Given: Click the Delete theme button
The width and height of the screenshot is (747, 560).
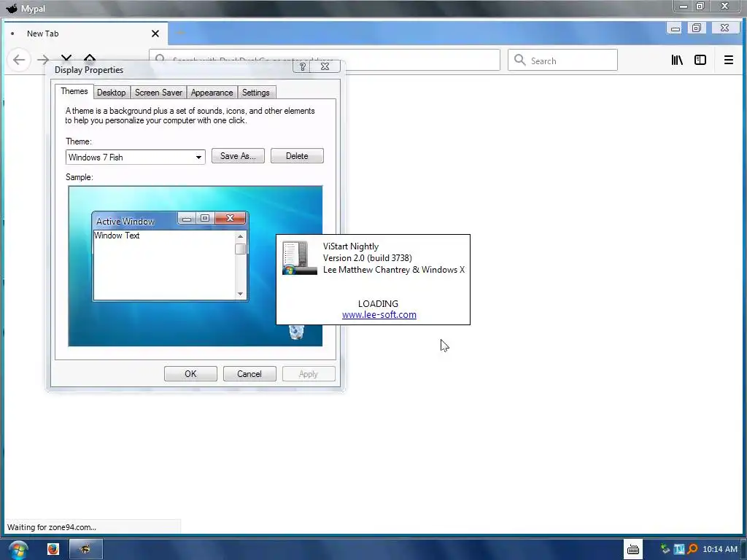Looking at the screenshot, I should tap(297, 156).
